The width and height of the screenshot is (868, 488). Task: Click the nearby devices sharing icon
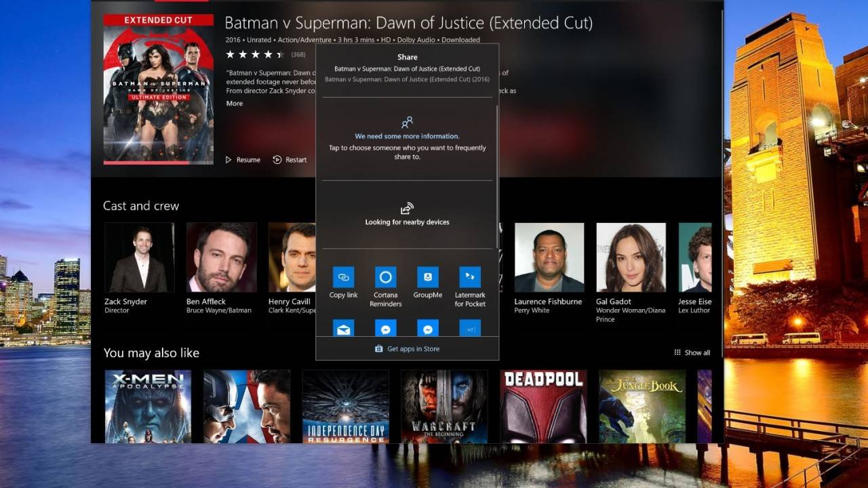pyautogui.click(x=407, y=208)
